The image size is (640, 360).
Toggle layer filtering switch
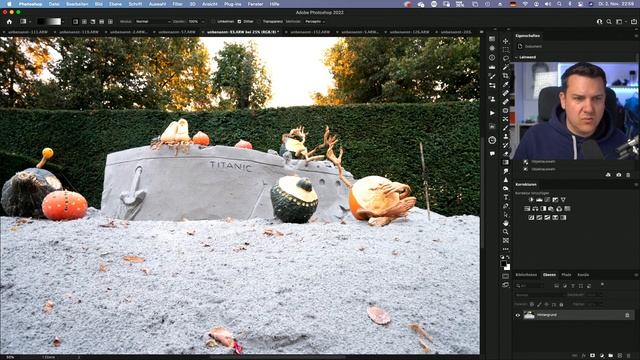point(602,285)
